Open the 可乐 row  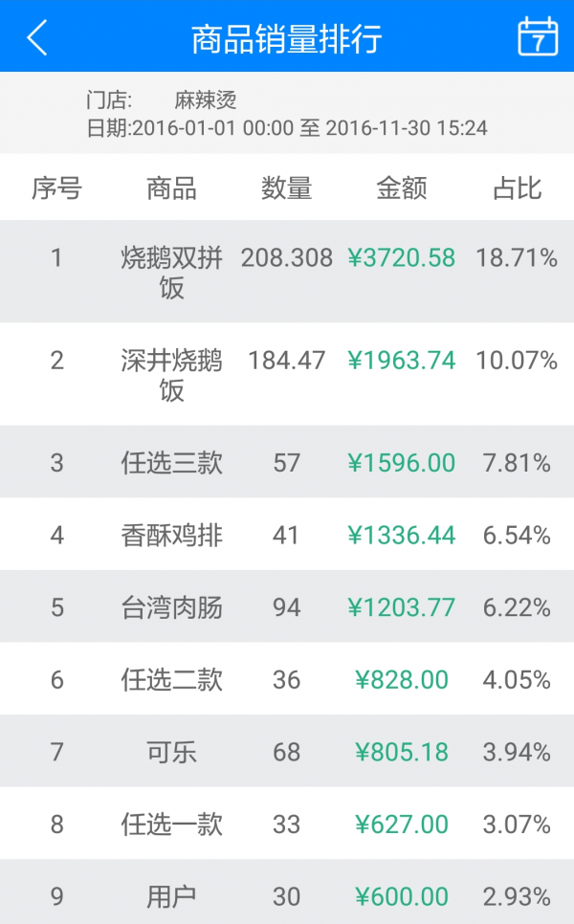pyautogui.click(x=172, y=752)
